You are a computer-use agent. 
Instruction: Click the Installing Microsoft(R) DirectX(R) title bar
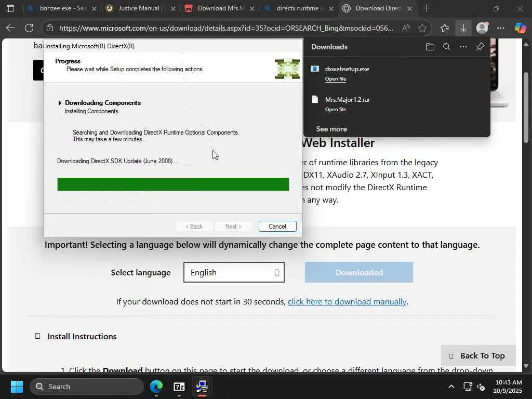pyautogui.click(x=173, y=46)
